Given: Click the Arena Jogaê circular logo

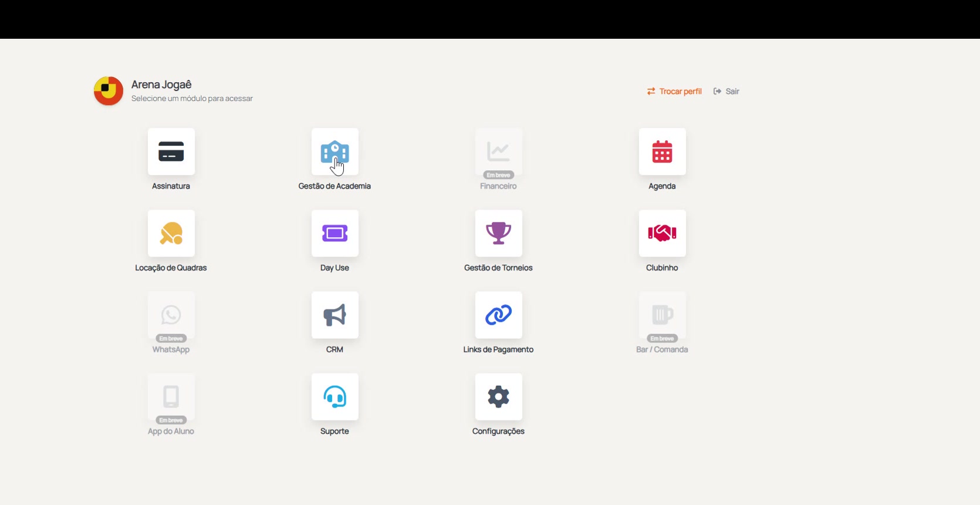Looking at the screenshot, I should (109, 91).
